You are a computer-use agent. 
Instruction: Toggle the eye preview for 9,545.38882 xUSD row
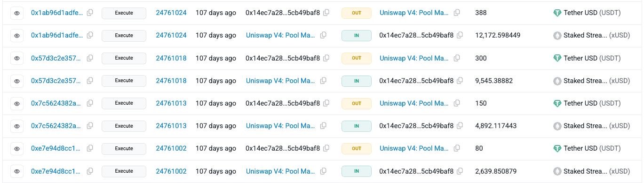17,81
